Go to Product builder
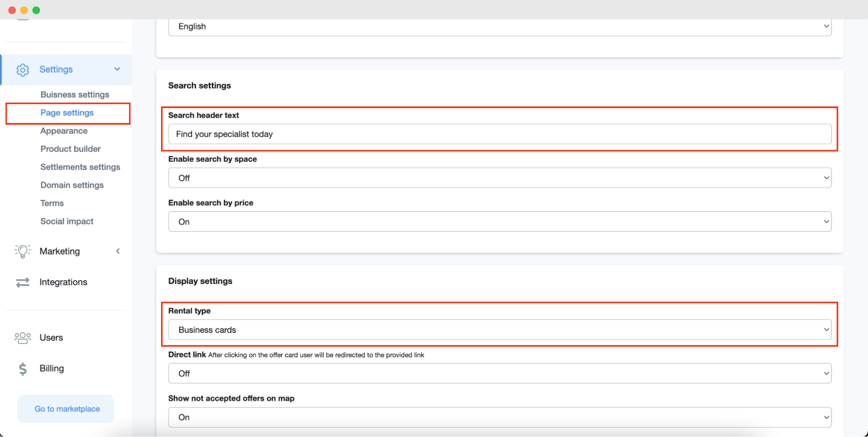868x437 pixels. point(70,149)
